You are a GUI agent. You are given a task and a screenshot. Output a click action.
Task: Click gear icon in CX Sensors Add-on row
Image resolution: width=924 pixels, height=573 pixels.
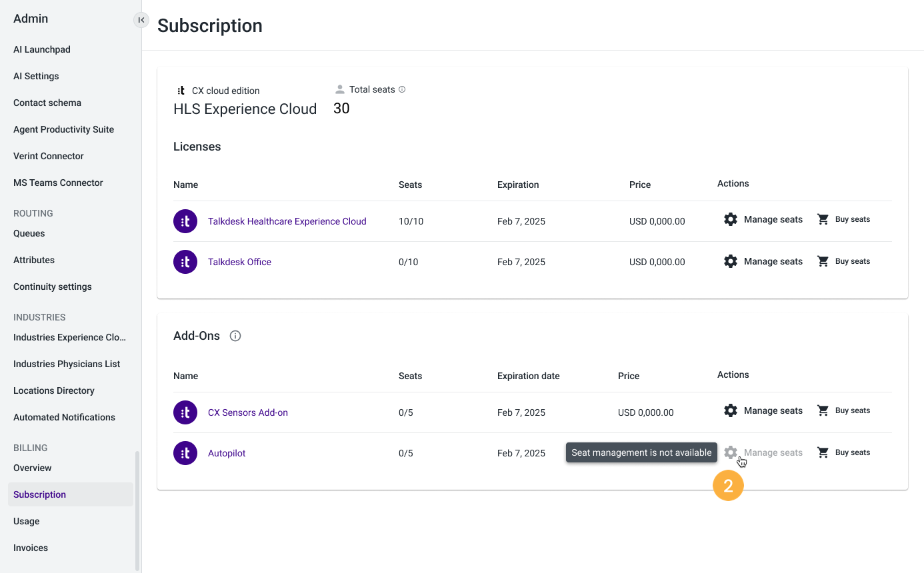point(731,410)
